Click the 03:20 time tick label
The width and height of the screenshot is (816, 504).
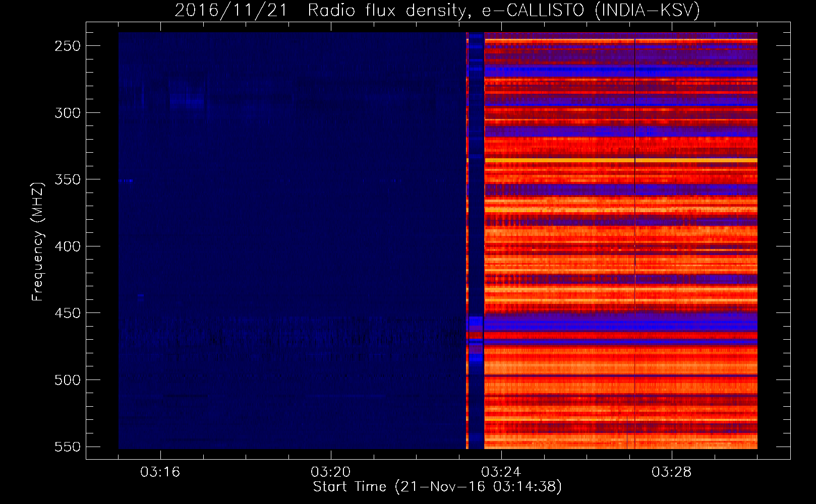331,472
